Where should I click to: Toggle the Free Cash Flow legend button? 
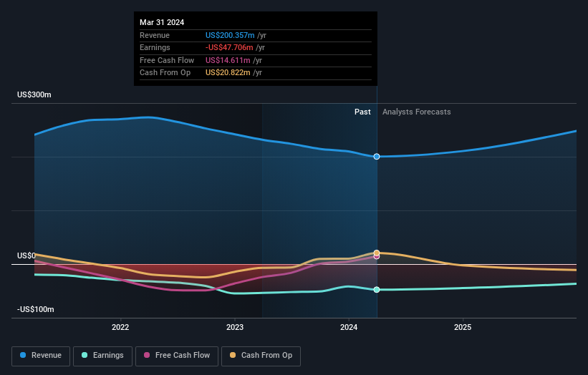click(177, 356)
